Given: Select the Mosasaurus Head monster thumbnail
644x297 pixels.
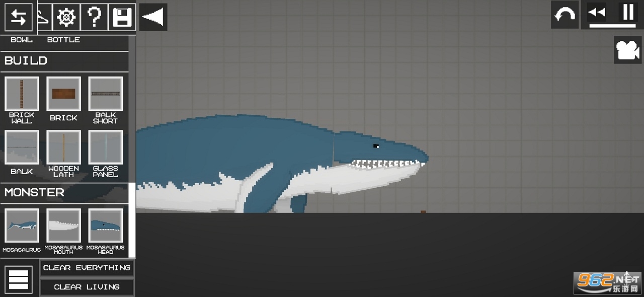Looking at the screenshot, I should (106, 226).
